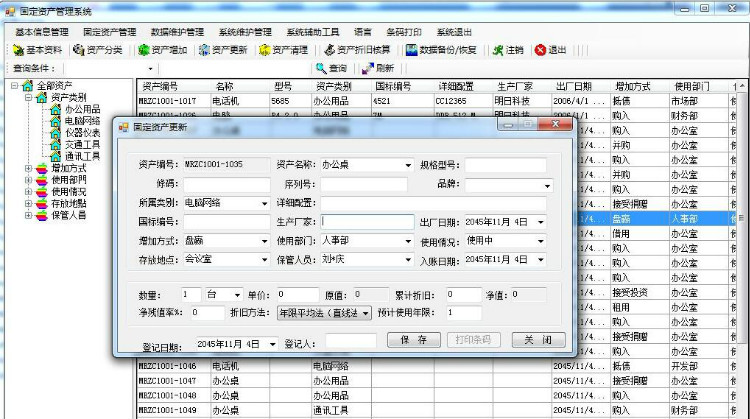Open the 资产名称 dropdown in the dialog
The width and height of the screenshot is (750, 419).
click(408, 165)
